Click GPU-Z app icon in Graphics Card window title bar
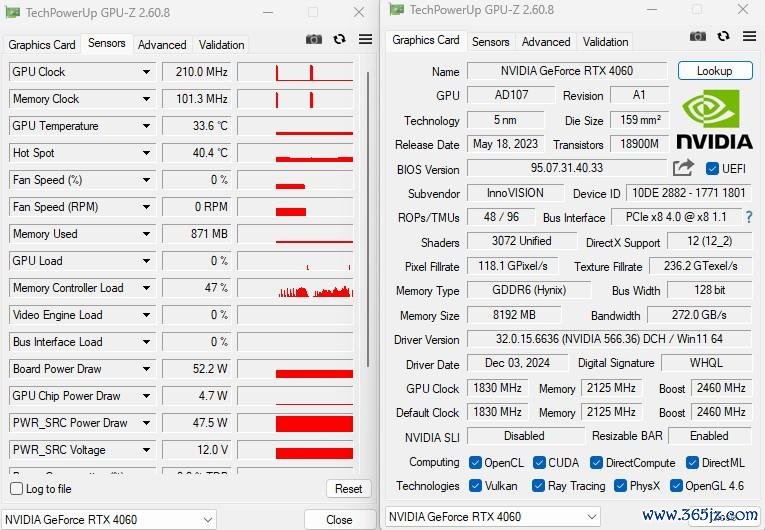Image resolution: width=765 pixels, height=530 pixels. point(397,9)
